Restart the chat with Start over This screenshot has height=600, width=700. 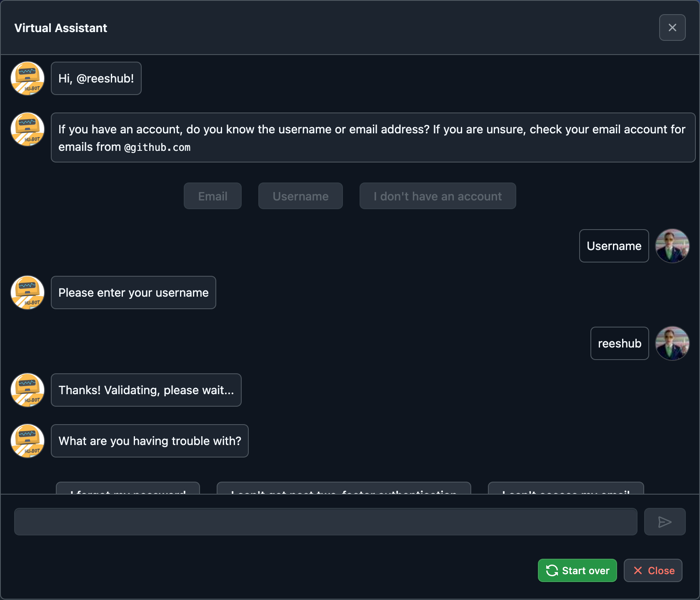coord(577,570)
